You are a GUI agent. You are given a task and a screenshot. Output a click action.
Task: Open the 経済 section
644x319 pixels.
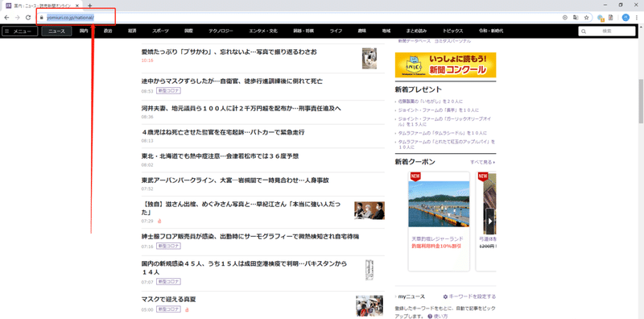coord(132,31)
